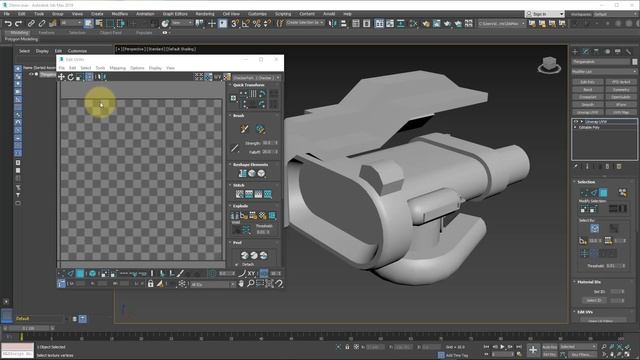Click the Paint Move brush icon
The image size is (640, 360).
[x=244, y=129]
